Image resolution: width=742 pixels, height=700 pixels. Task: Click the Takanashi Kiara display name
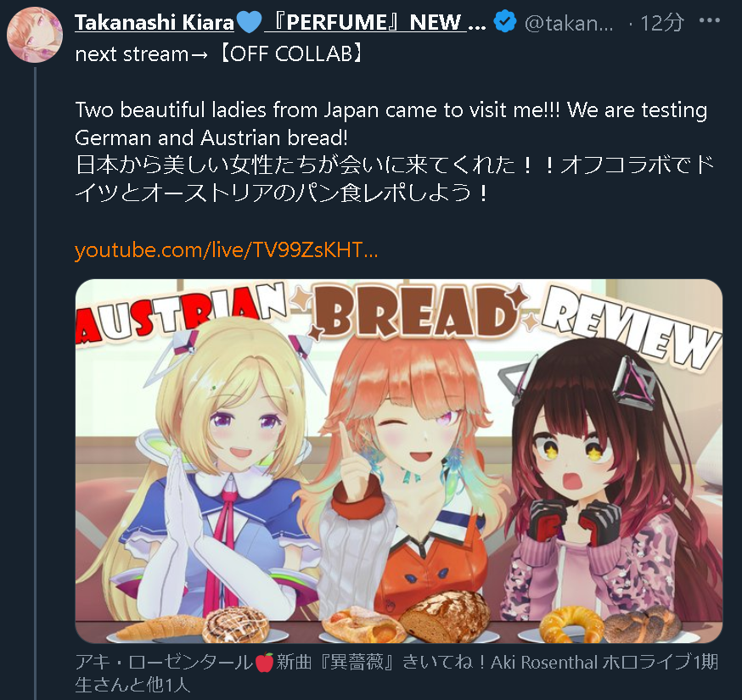[x=155, y=23]
